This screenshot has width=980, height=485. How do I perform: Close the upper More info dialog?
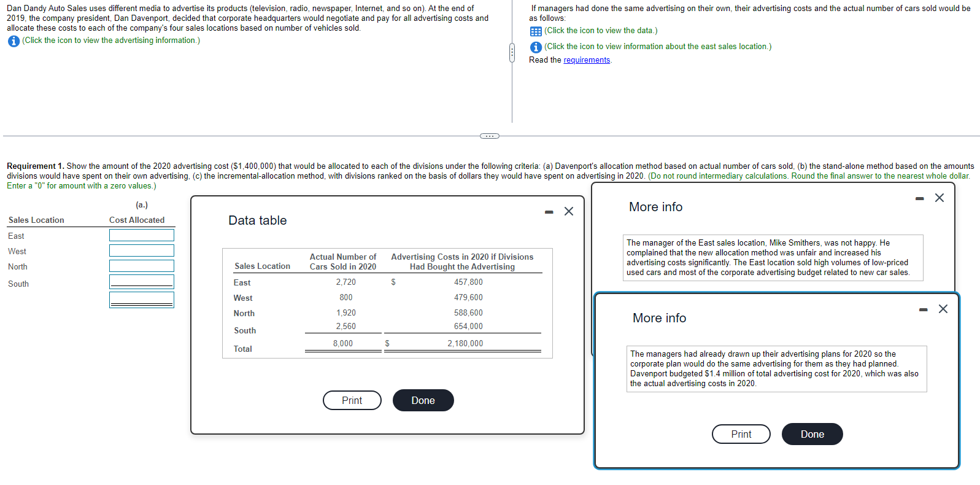point(939,198)
